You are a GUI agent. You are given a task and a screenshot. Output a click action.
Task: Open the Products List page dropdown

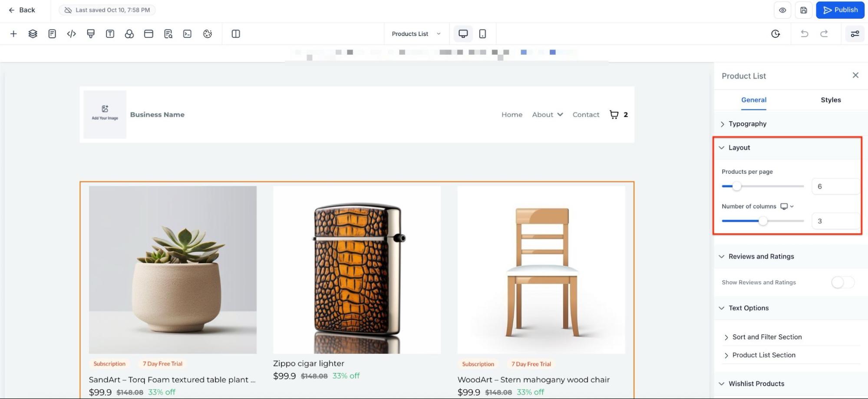click(416, 34)
